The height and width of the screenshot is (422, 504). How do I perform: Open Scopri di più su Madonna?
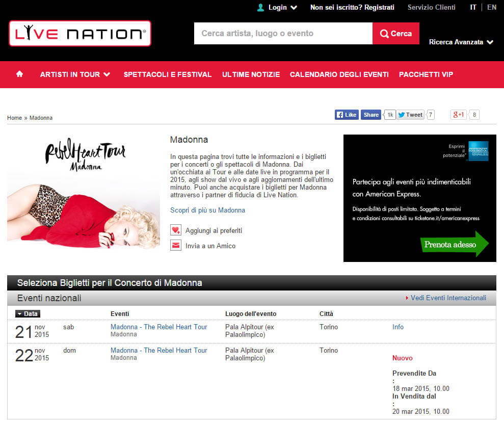tap(207, 210)
